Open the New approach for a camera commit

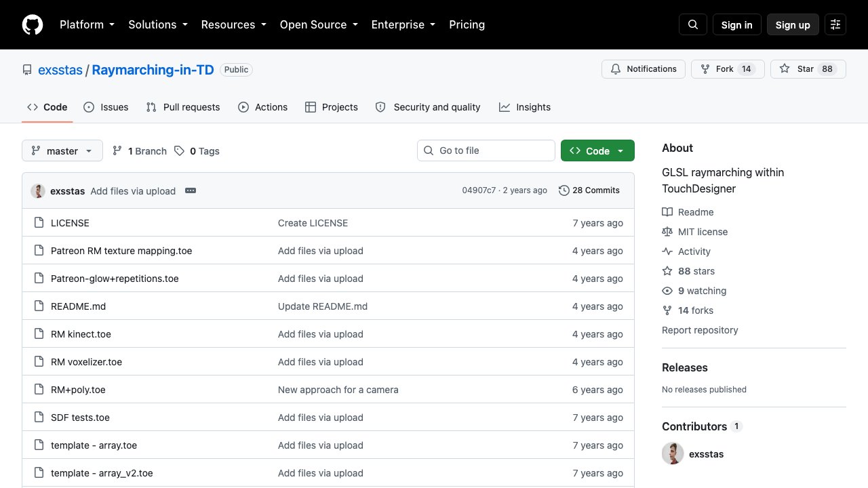[338, 390]
